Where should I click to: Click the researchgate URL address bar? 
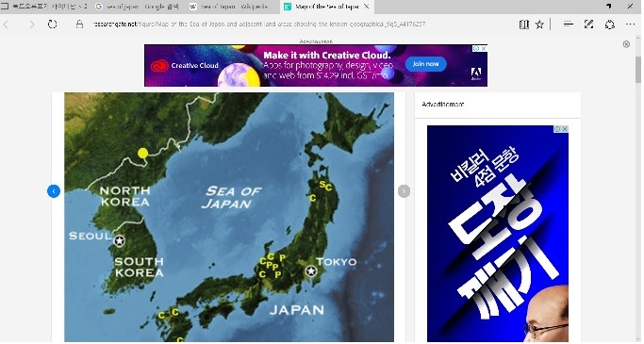click(x=258, y=25)
